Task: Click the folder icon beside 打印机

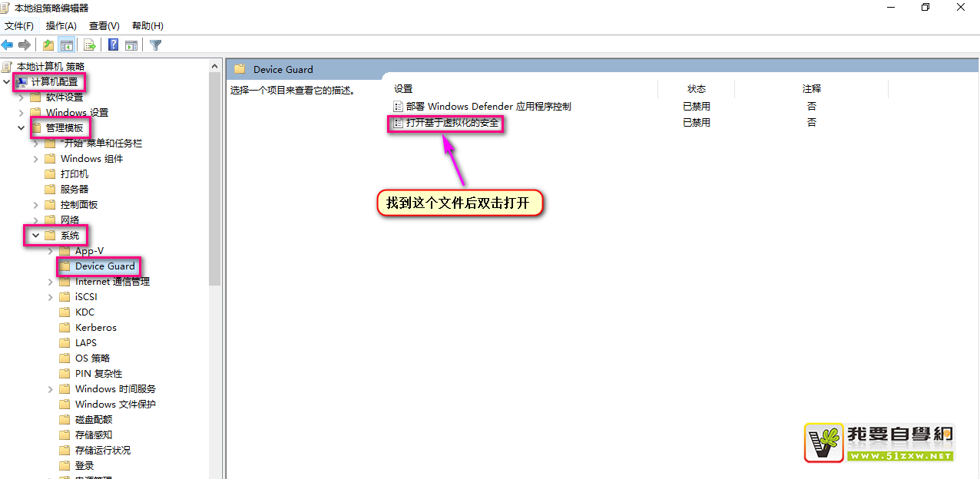Action: click(51, 174)
